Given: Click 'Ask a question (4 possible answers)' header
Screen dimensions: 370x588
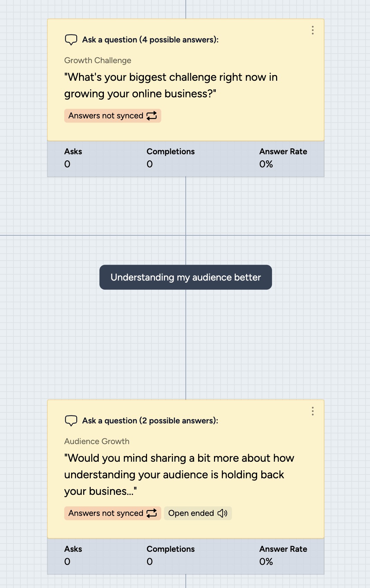Looking at the screenshot, I should [150, 40].
